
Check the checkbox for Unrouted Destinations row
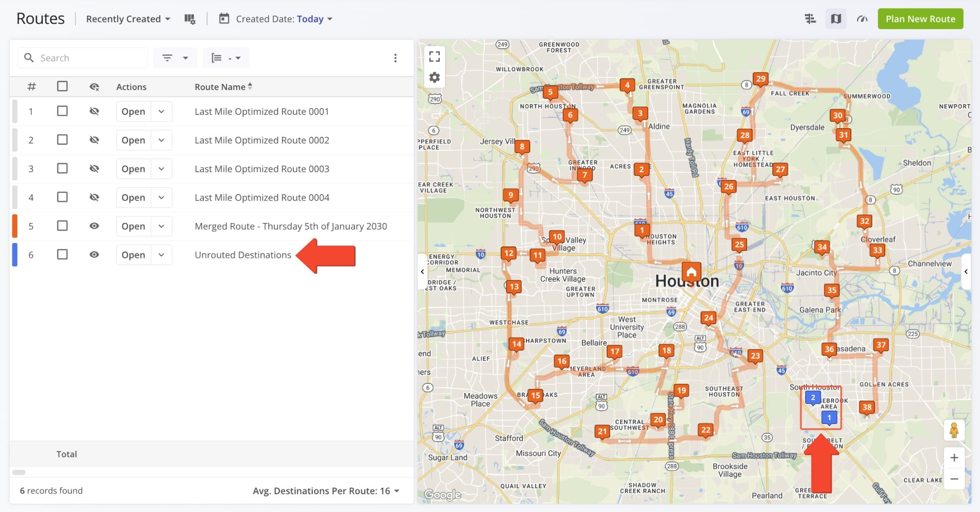[62, 255]
